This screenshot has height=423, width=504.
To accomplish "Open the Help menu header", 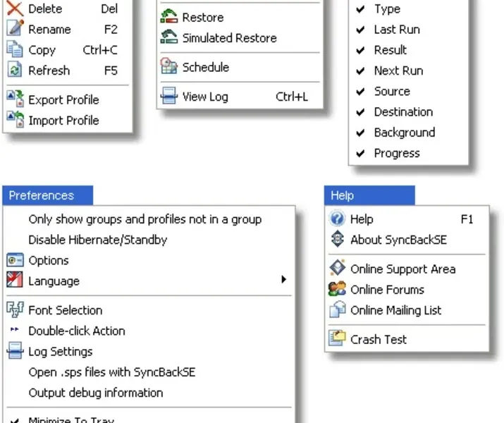I will tap(343, 195).
